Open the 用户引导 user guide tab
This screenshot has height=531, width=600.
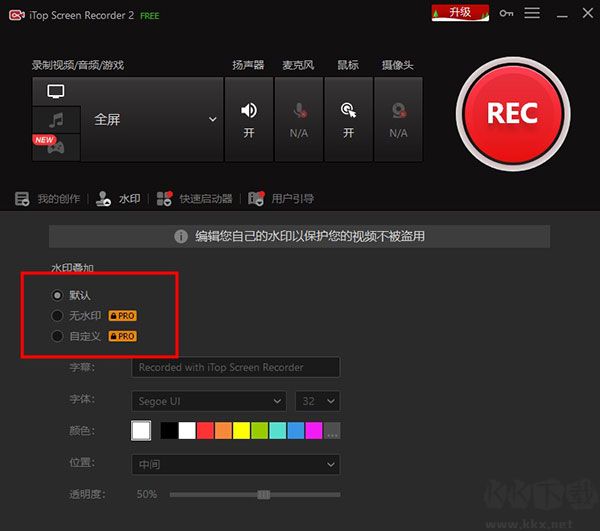[281, 199]
